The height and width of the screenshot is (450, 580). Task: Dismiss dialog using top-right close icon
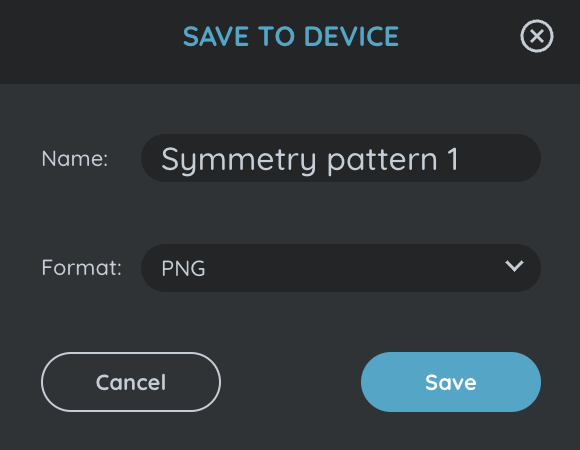coord(537,36)
